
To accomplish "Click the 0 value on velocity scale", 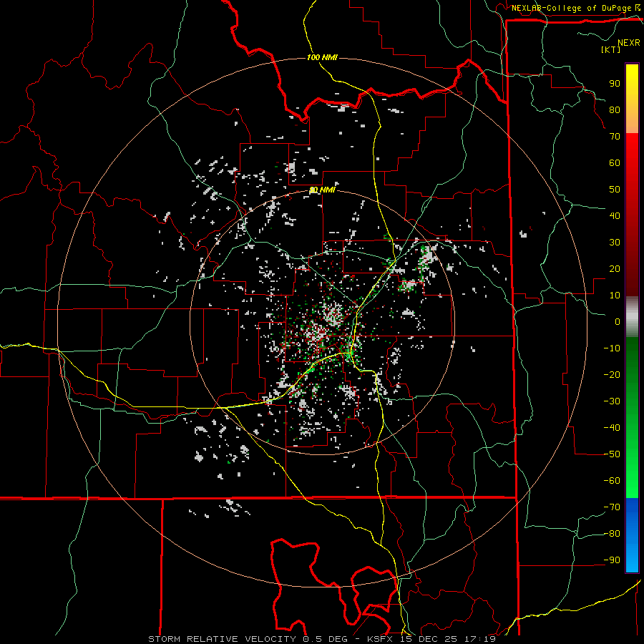I will [x=618, y=322].
